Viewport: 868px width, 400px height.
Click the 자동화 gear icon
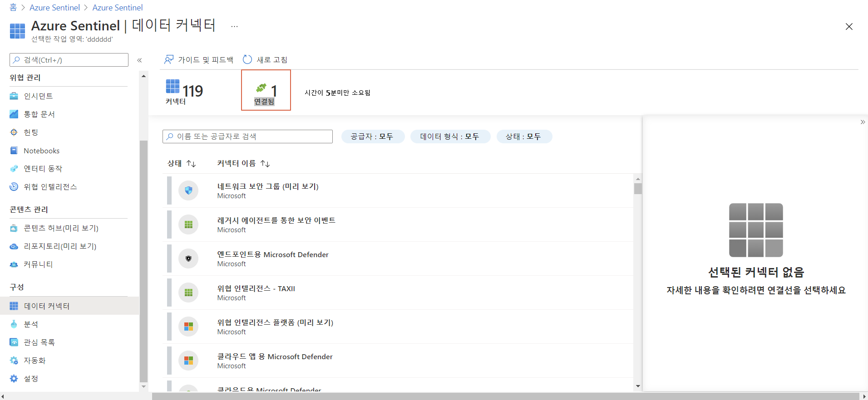(14, 361)
